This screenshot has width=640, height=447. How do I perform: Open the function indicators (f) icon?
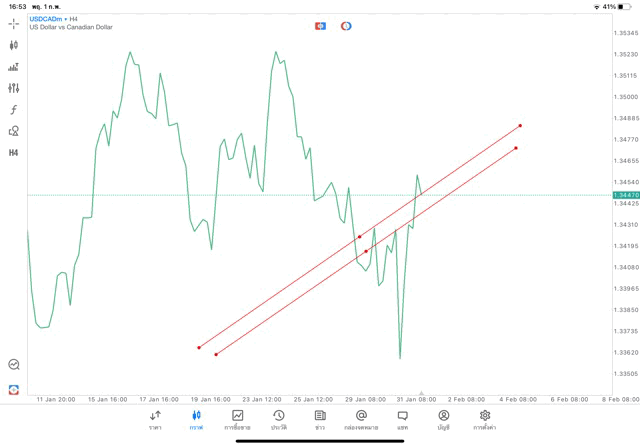coord(13,110)
